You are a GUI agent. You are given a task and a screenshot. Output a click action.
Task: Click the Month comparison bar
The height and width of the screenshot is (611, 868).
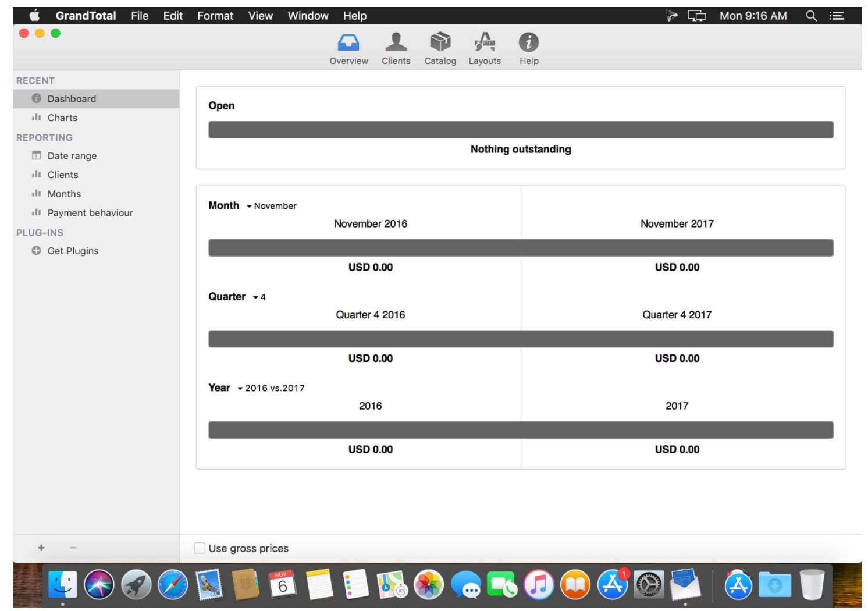[521, 248]
